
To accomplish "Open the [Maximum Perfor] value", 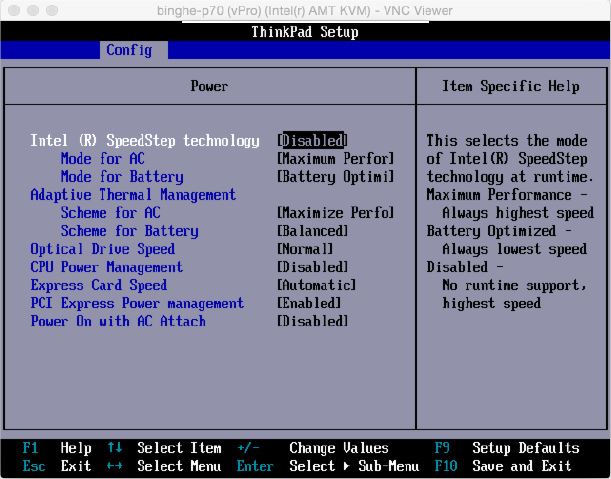I will coord(336,159).
